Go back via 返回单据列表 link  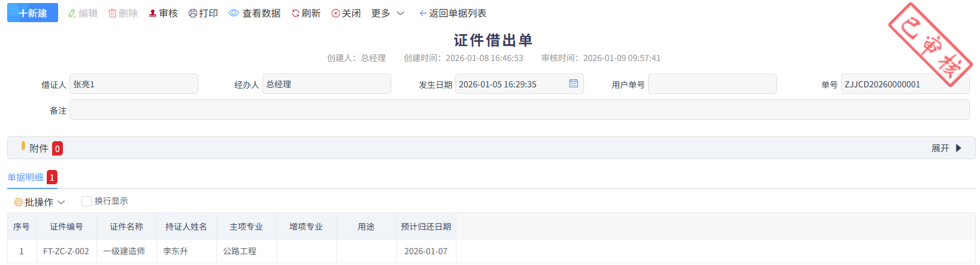(453, 13)
